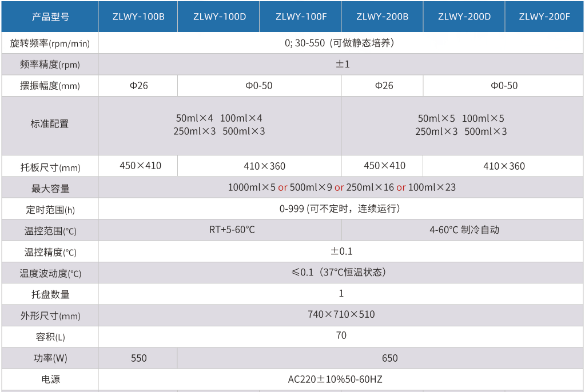585x392 pixels.
Task: Select the 550 power value cell
Action: 138,358
